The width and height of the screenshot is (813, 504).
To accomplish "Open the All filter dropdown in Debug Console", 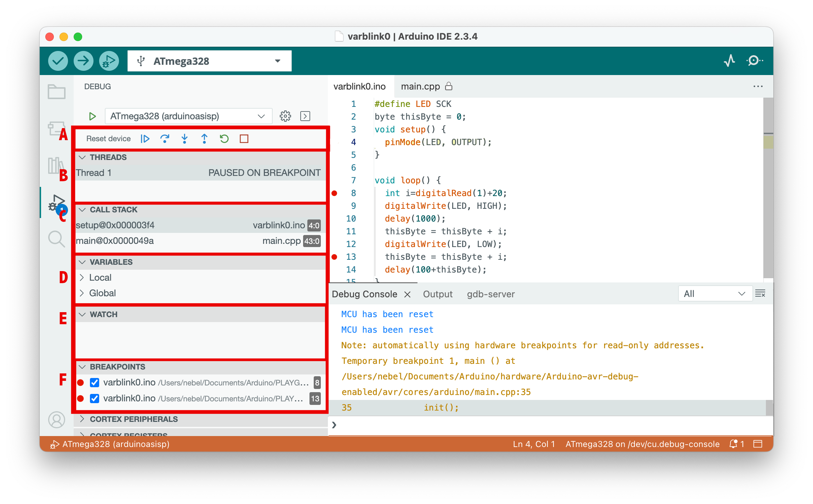I will pos(715,293).
